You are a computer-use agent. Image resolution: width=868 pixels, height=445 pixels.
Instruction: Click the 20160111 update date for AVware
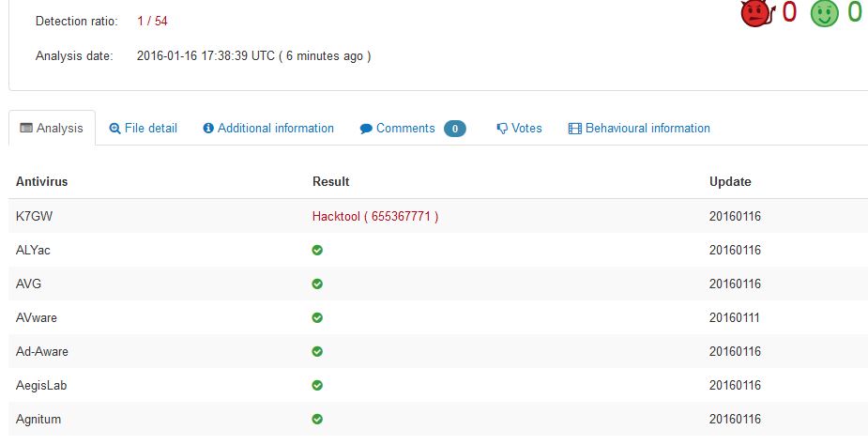(735, 317)
